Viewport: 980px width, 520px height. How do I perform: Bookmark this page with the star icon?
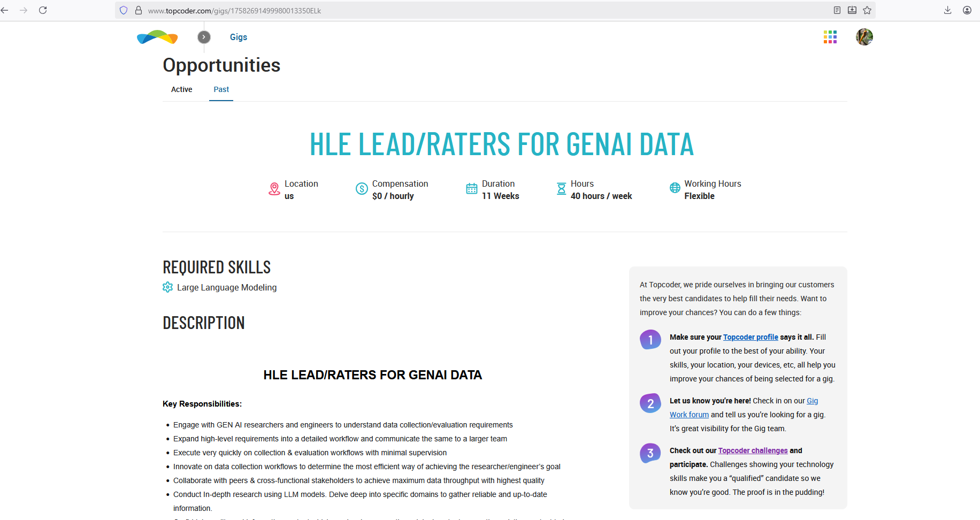pyautogui.click(x=867, y=10)
